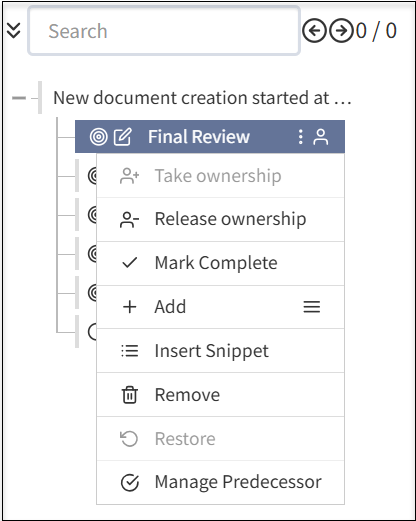Click Take ownership in the menu
416x521 pixels.
tap(220, 176)
